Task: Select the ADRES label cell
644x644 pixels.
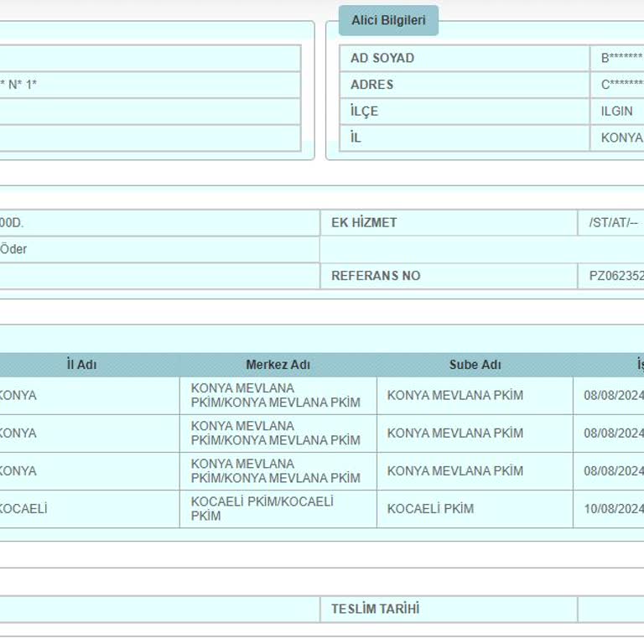Action: point(465,85)
